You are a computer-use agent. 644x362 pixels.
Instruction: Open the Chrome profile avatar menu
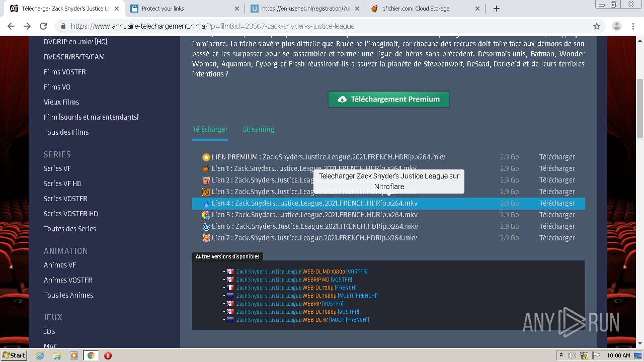pyautogui.click(x=616, y=26)
